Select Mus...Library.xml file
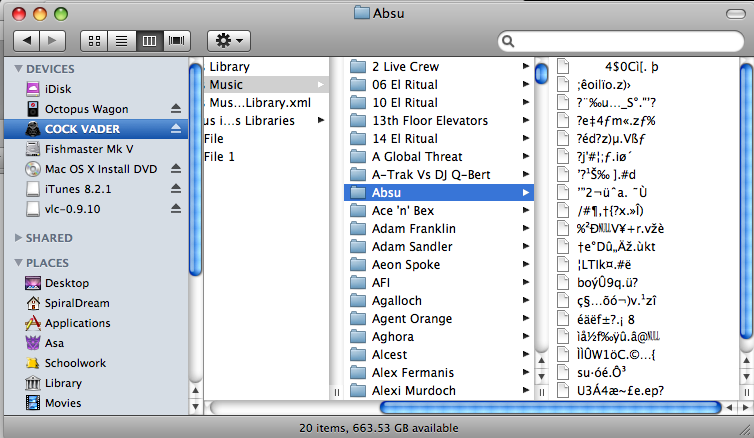The image size is (754, 438). (266, 102)
